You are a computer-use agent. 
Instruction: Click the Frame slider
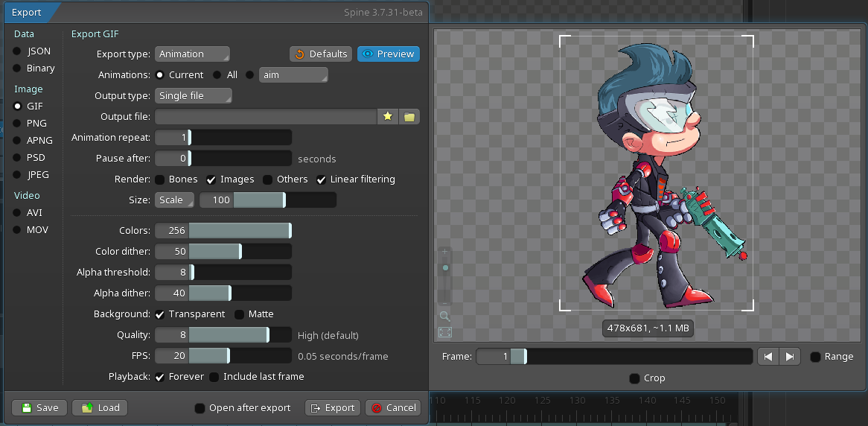click(614, 357)
